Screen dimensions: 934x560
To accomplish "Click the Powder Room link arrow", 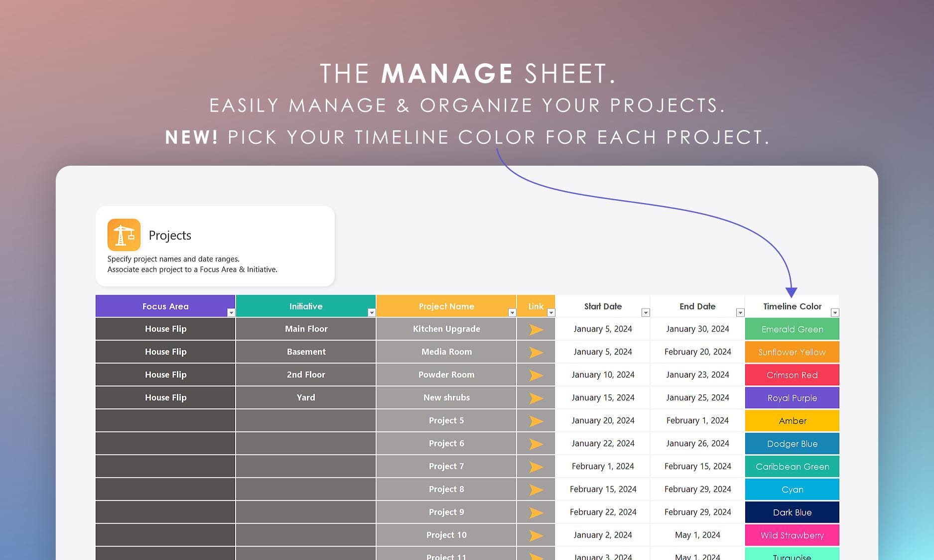I will pyautogui.click(x=536, y=374).
